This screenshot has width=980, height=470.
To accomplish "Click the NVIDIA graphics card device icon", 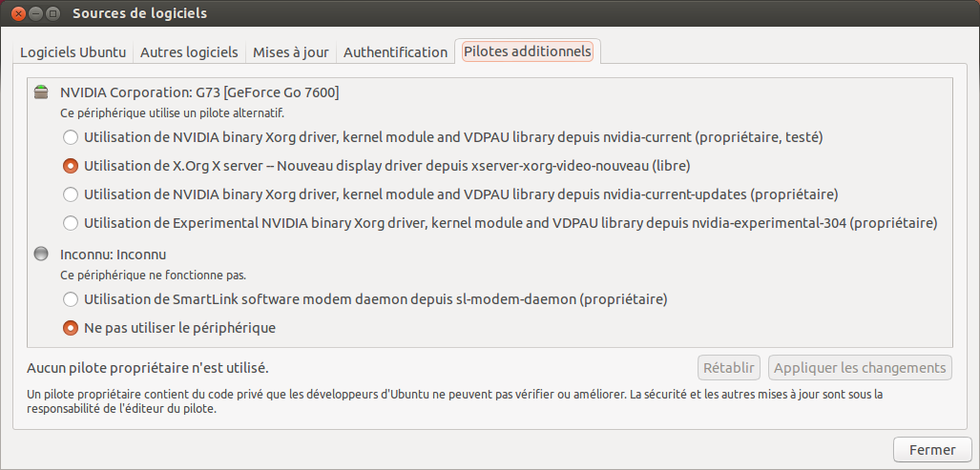I will (40, 92).
